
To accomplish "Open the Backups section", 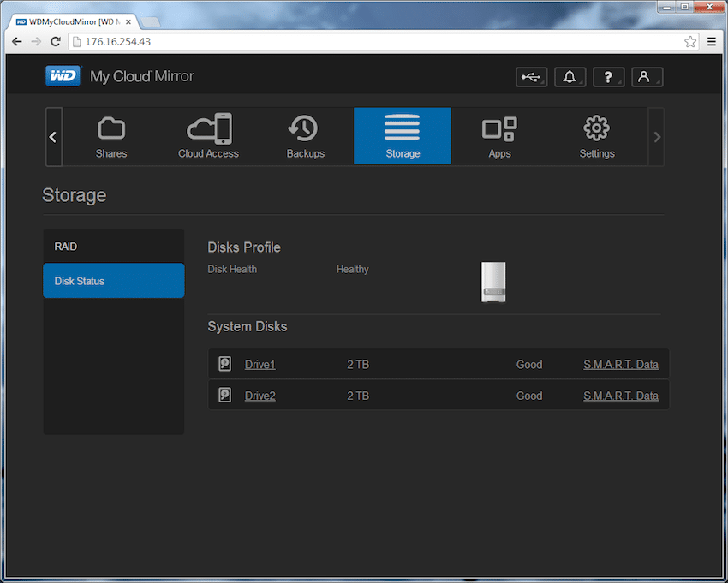I will pos(306,136).
